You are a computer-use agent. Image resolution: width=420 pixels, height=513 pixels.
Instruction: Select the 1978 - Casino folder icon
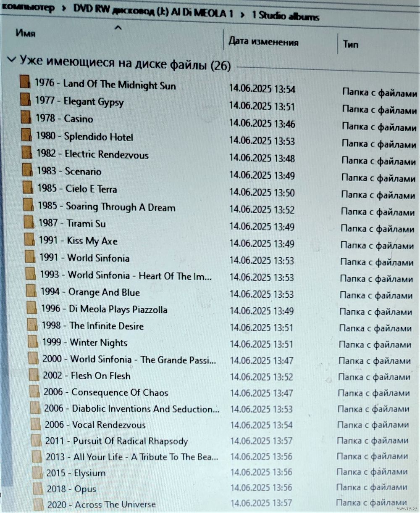coord(26,117)
